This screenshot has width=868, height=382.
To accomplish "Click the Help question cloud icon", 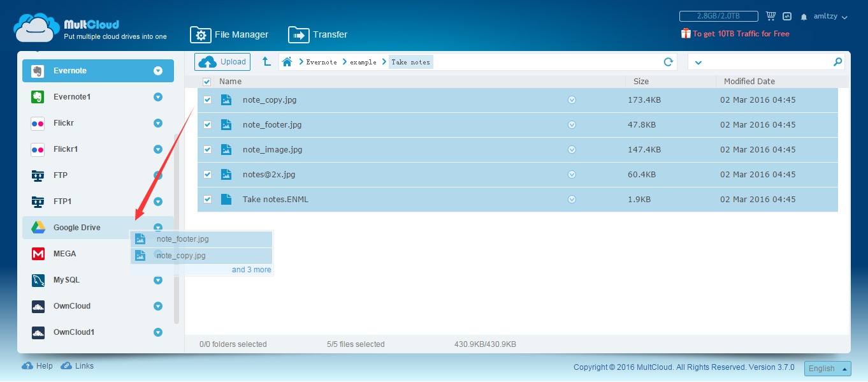I will (27, 366).
